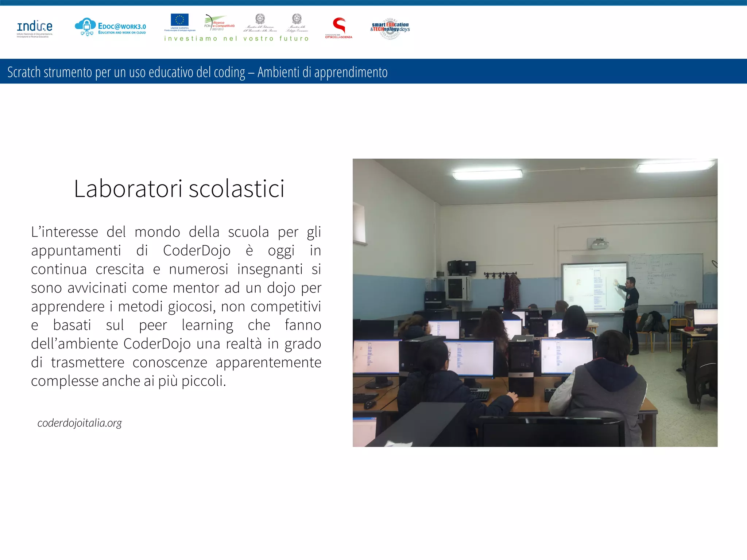
Task: Click the Ministero dello Sviluppo Economico emblem
Action: pyautogui.click(x=297, y=23)
